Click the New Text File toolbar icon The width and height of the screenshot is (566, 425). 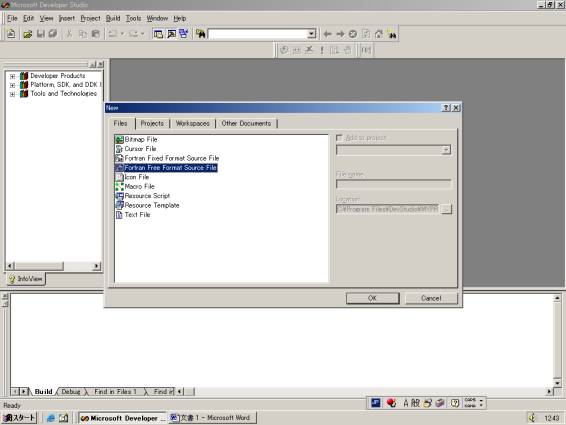(11, 34)
